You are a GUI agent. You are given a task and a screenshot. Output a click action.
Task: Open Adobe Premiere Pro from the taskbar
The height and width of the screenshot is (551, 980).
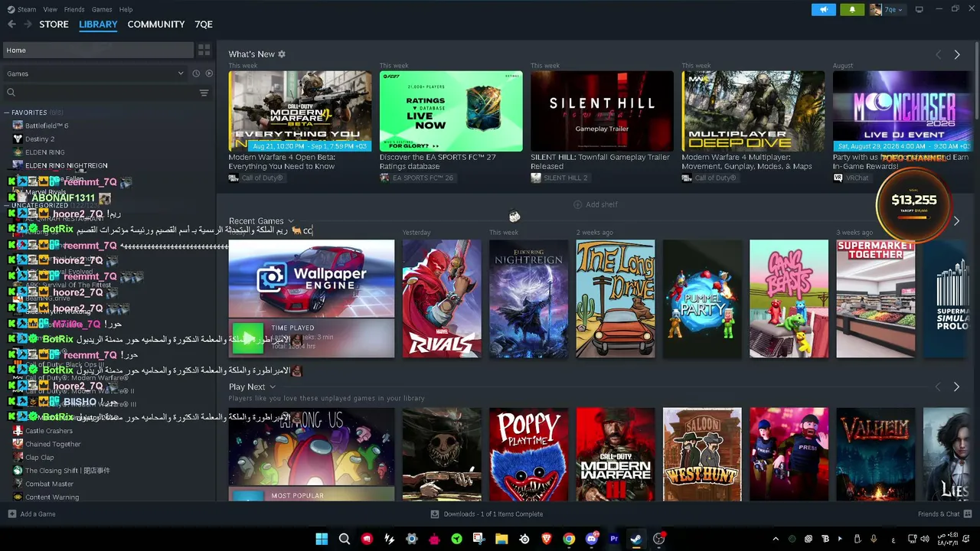tap(614, 539)
